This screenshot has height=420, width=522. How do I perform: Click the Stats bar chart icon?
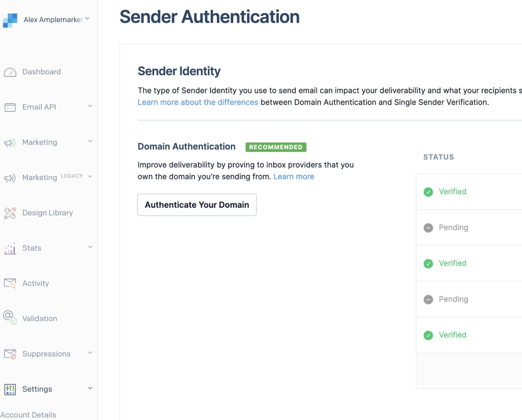tap(10, 248)
